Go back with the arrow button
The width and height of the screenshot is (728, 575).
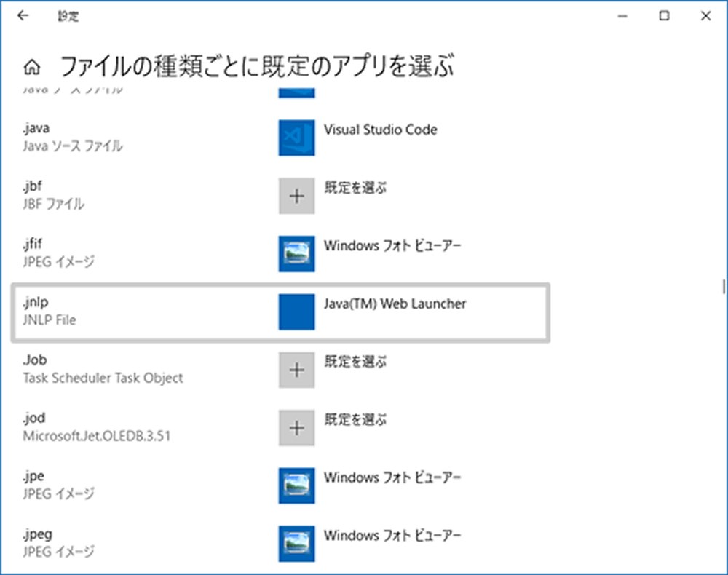[23, 16]
